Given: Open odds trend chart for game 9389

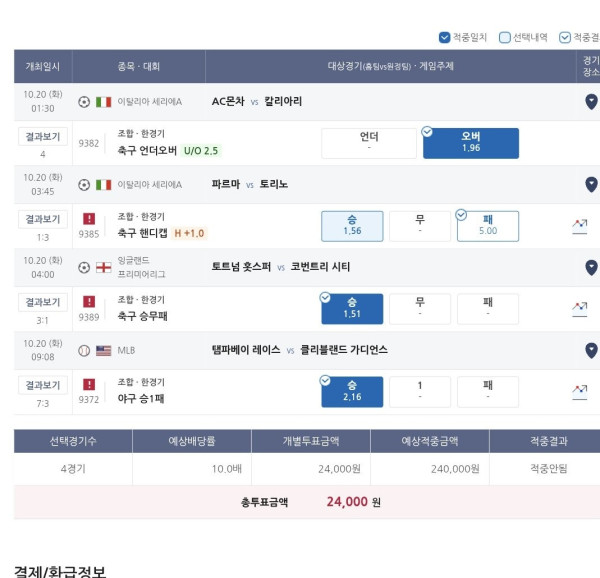Looking at the screenshot, I should [x=580, y=309].
